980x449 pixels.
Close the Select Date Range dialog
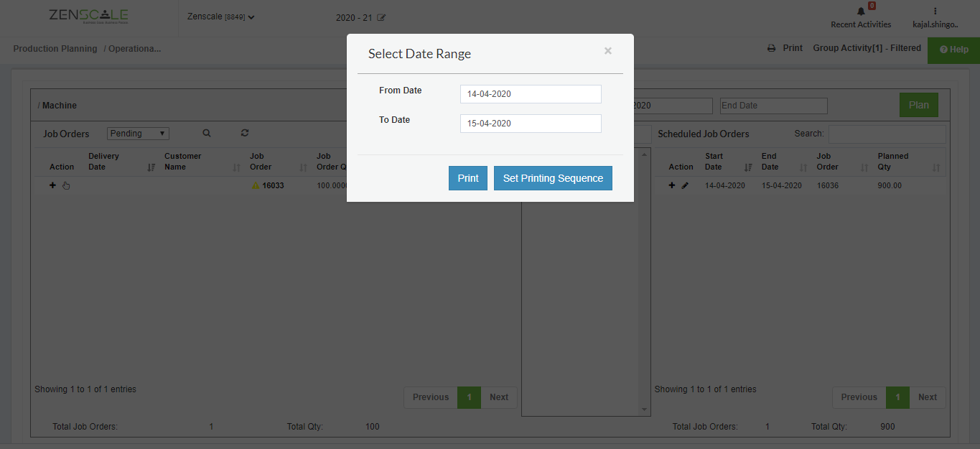tap(608, 51)
